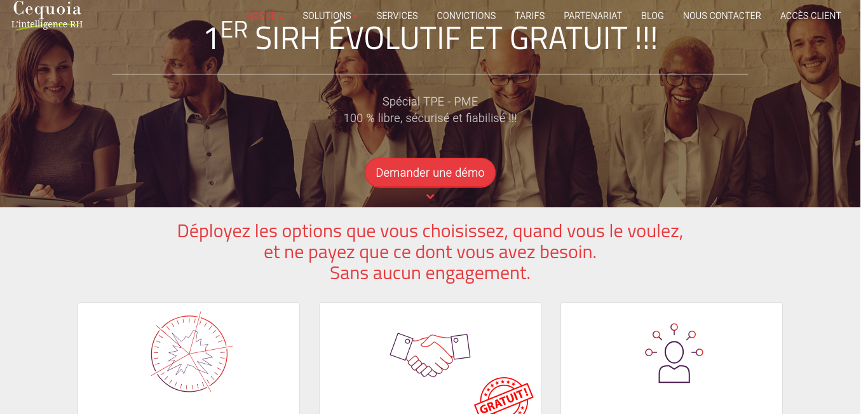Click the red down chevron below demo button

(x=430, y=197)
